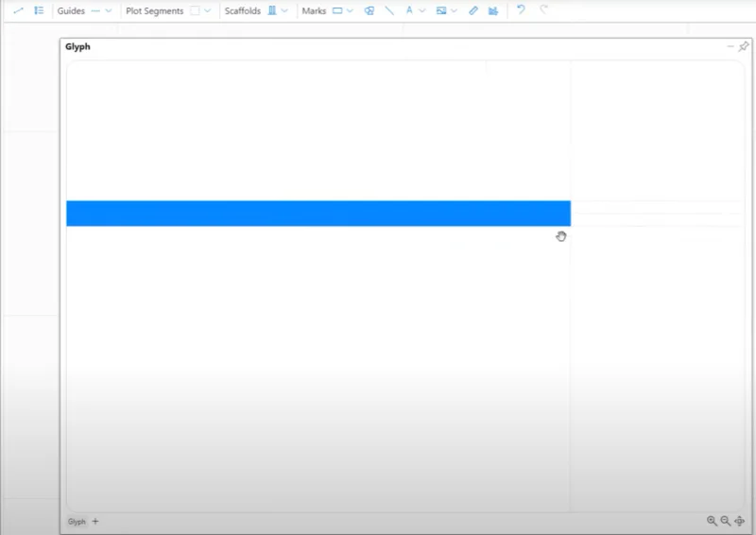756x535 pixels.
Task: Select the rectangle mark tool
Action: click(x=337, y=10)
